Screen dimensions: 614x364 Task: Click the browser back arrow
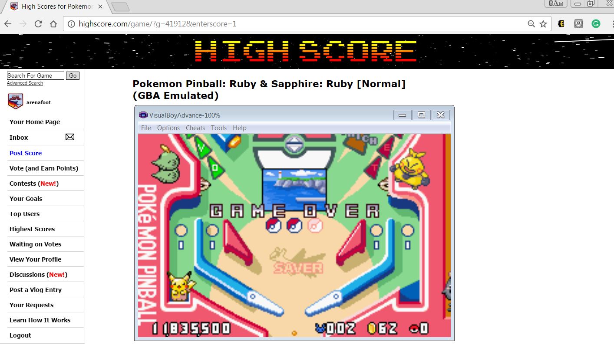8,24
